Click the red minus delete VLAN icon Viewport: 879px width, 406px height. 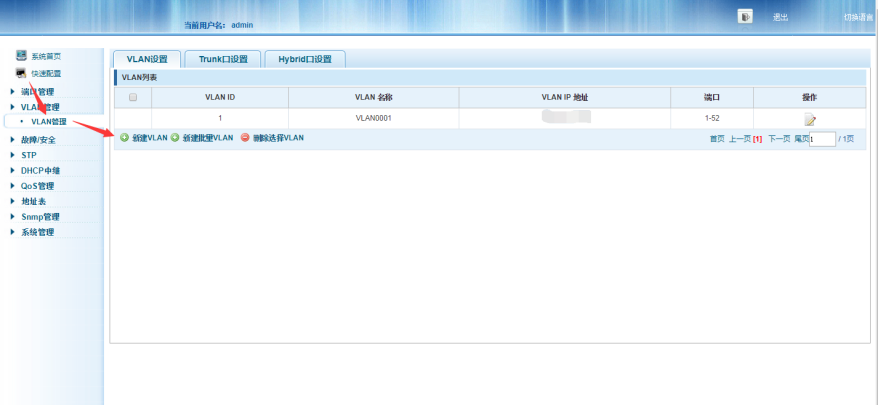point(245,137)
